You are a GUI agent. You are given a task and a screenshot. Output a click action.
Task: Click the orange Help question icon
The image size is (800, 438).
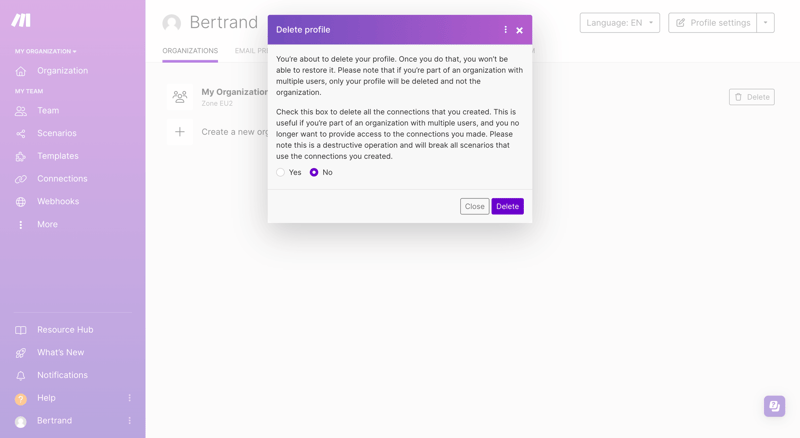tap(20, 399)
